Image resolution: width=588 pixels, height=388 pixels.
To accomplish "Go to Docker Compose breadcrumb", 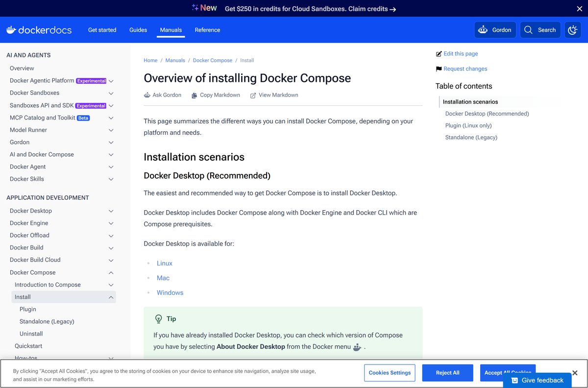I will tap(213, 60).
